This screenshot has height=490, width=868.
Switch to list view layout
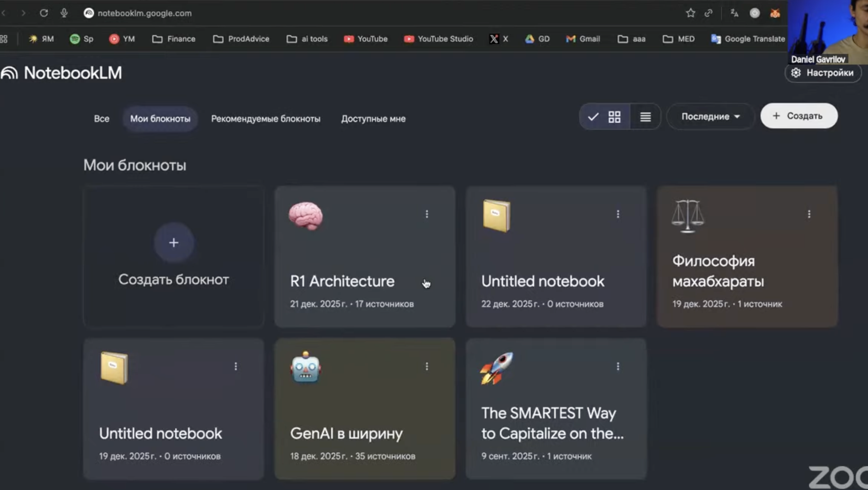645,116
